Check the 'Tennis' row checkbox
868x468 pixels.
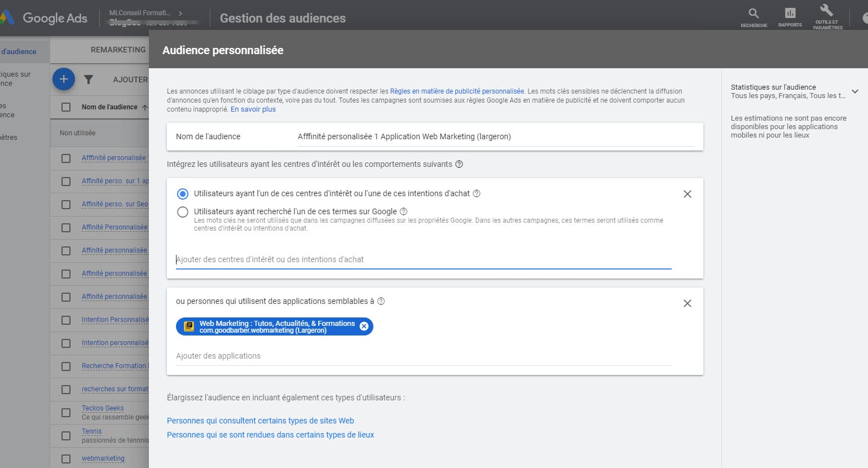(66, 436)
